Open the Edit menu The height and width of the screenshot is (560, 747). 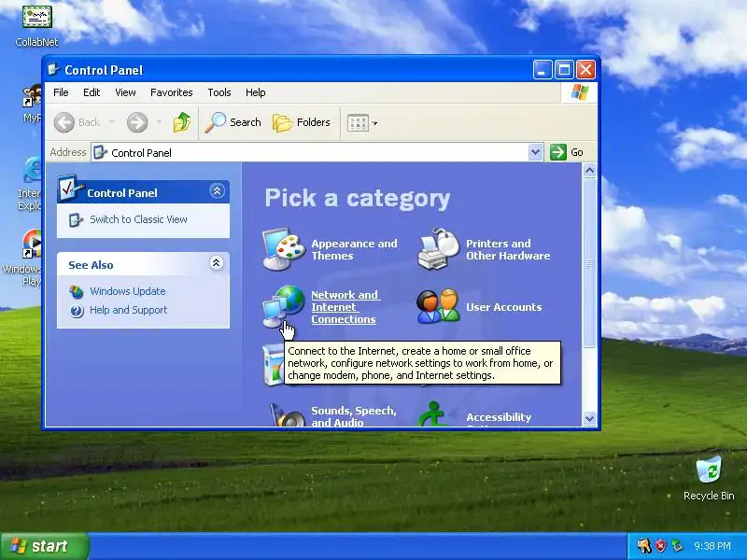[92, 92]
